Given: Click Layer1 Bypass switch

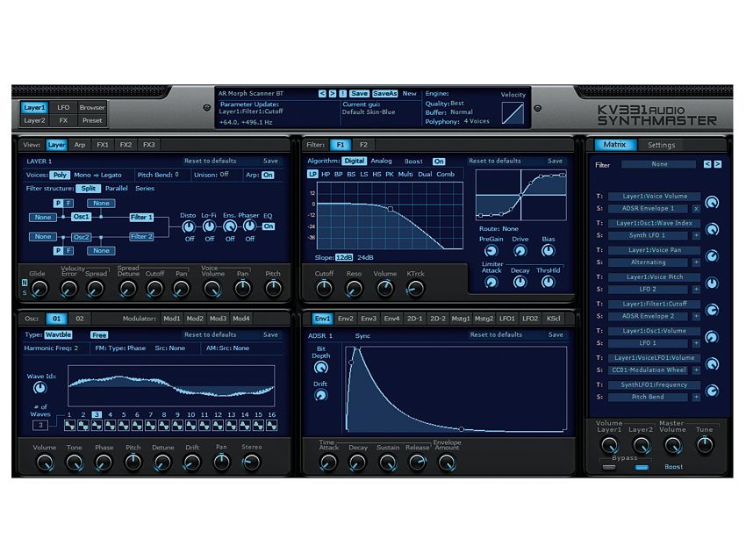Looking at the screenshot, I should pos(609,467).
